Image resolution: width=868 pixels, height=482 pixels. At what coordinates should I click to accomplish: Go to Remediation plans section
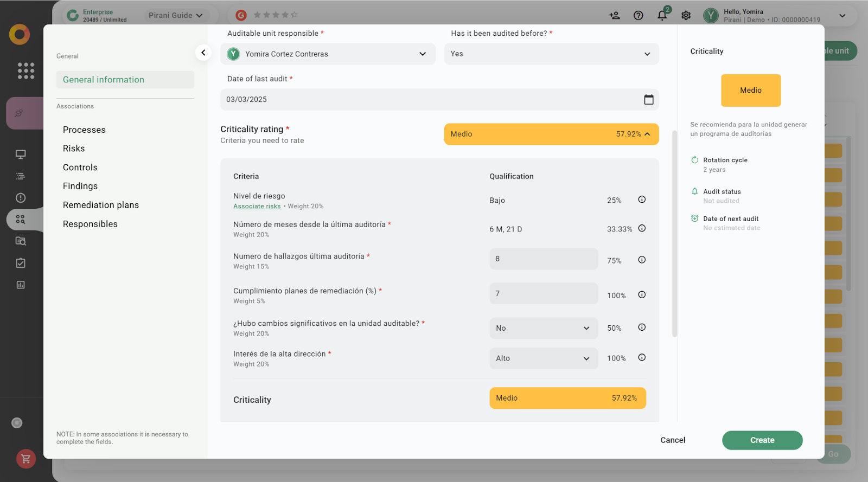coord(101,205)
